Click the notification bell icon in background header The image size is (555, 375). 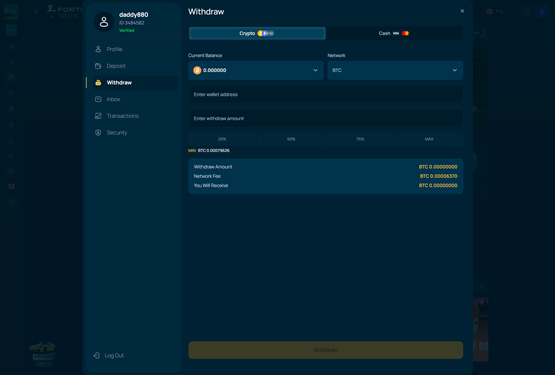click(x=526, y=11)
